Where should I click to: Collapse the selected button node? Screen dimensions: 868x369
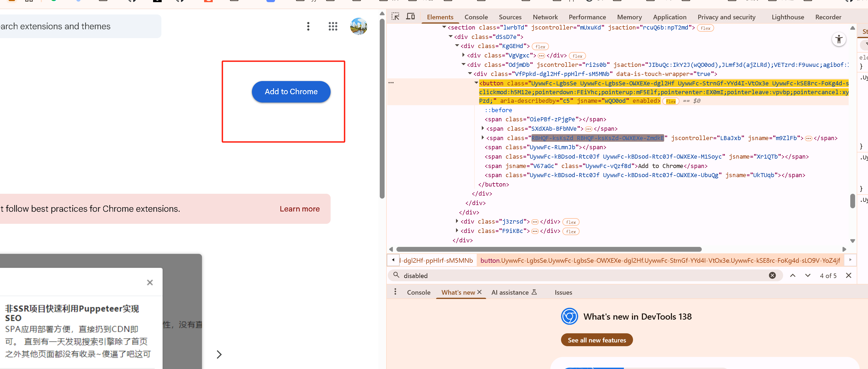476,83
